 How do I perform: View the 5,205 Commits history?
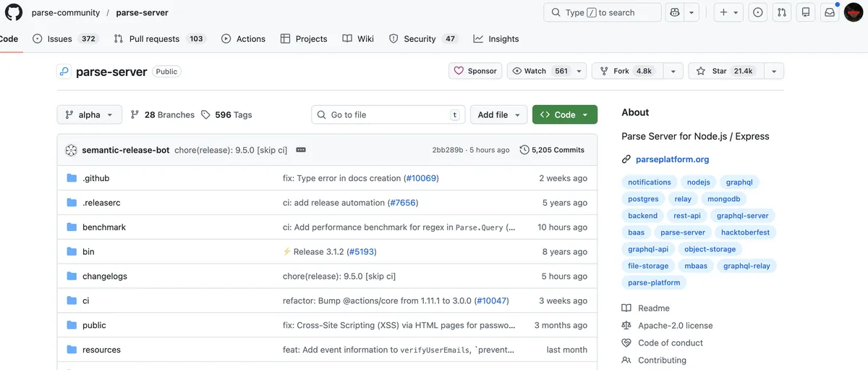point(551,150)
